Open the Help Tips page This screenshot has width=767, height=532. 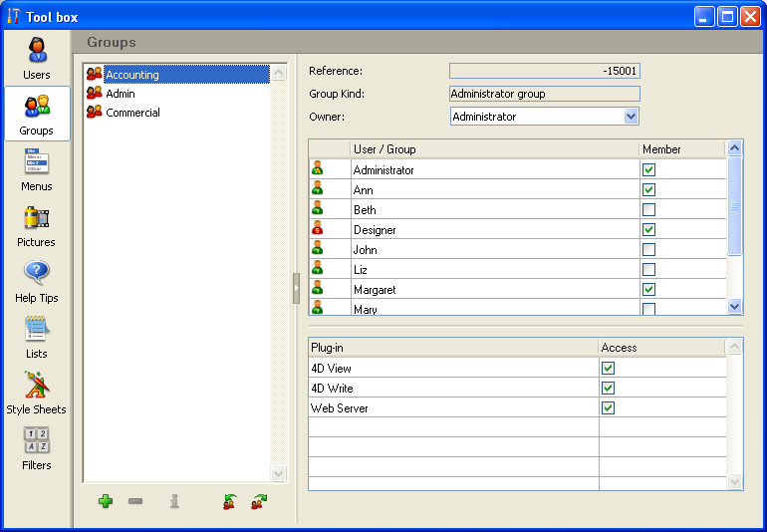(x=37, y=281)
